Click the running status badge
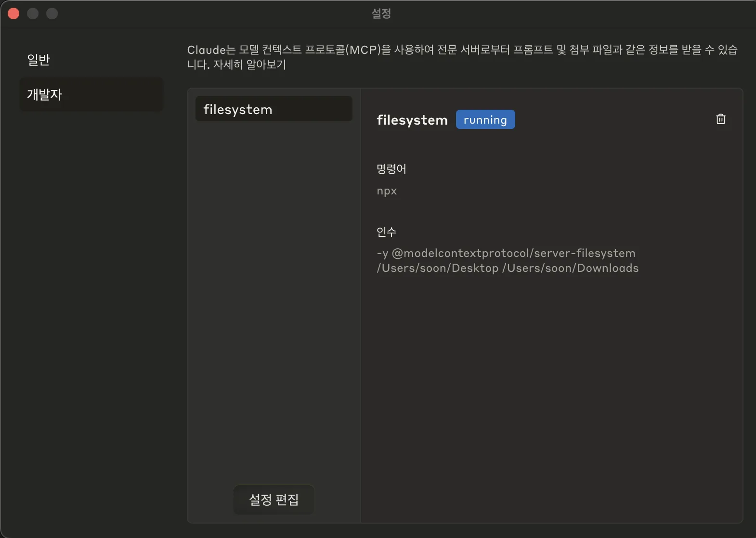 click(485, 120)
